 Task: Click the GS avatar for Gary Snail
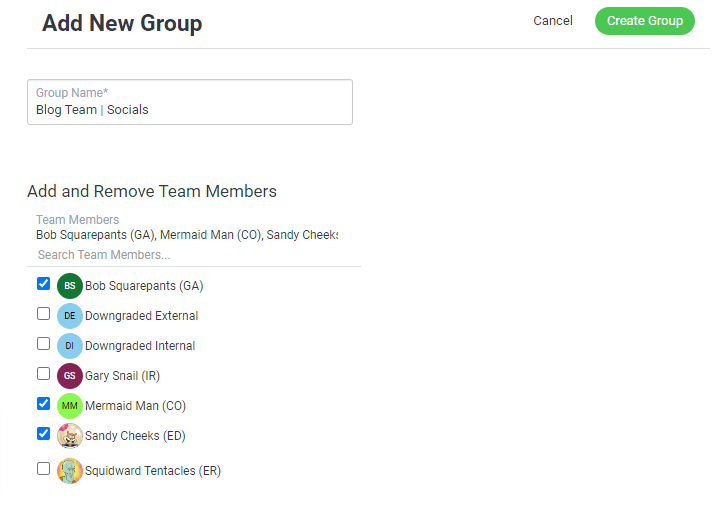pos(70,376)
